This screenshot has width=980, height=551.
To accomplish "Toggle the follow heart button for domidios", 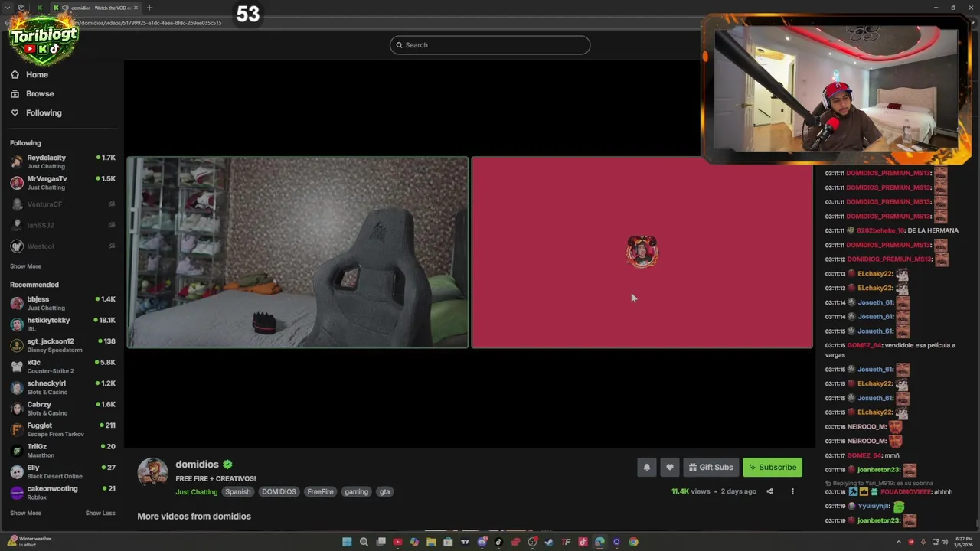I will click(x=669, y=468).
